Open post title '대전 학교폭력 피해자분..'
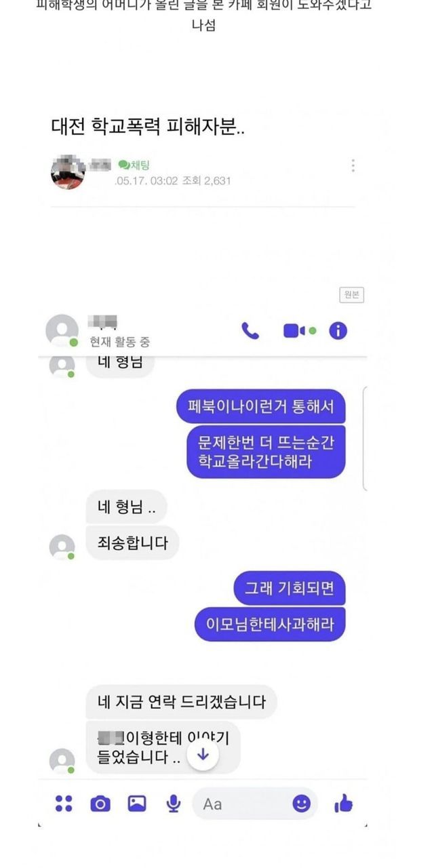Viewport: 434px width, 868px height. coord(148,127)
